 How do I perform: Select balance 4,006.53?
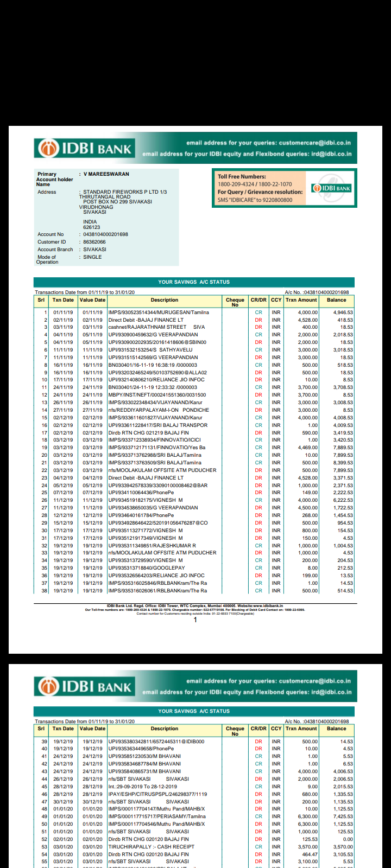[343, 771]
